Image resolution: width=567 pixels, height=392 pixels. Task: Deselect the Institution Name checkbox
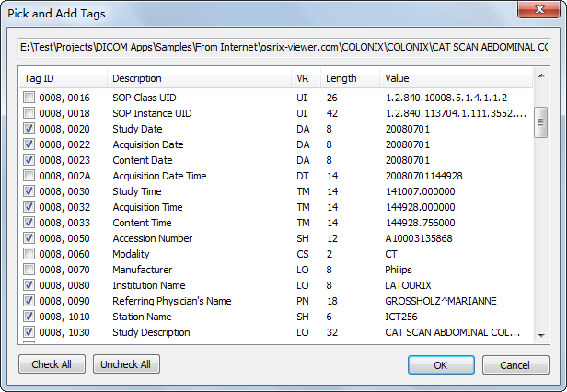tap(29, 285)
